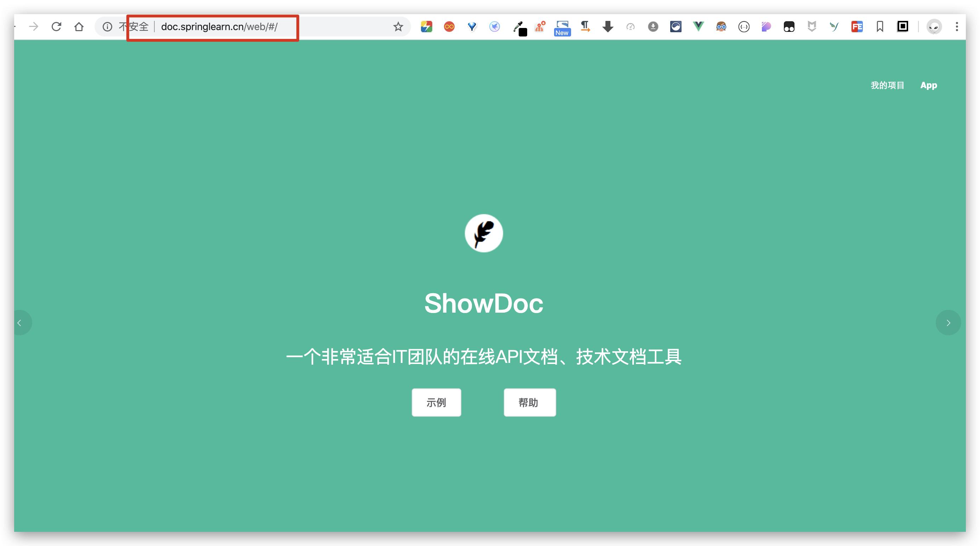Screen dimensions: 980x546
Task: Click the bookmark ribbon extension icon
Action: 879,27
